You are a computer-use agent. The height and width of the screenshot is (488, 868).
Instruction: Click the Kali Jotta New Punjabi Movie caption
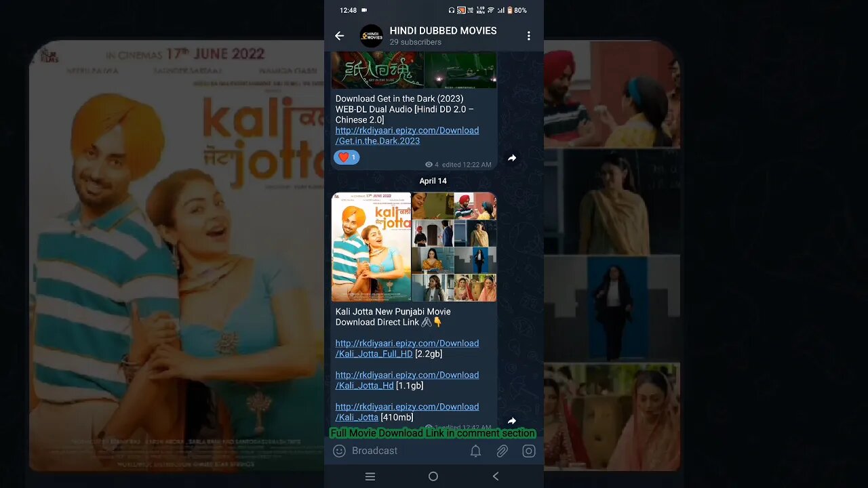(x=393, y=317)
